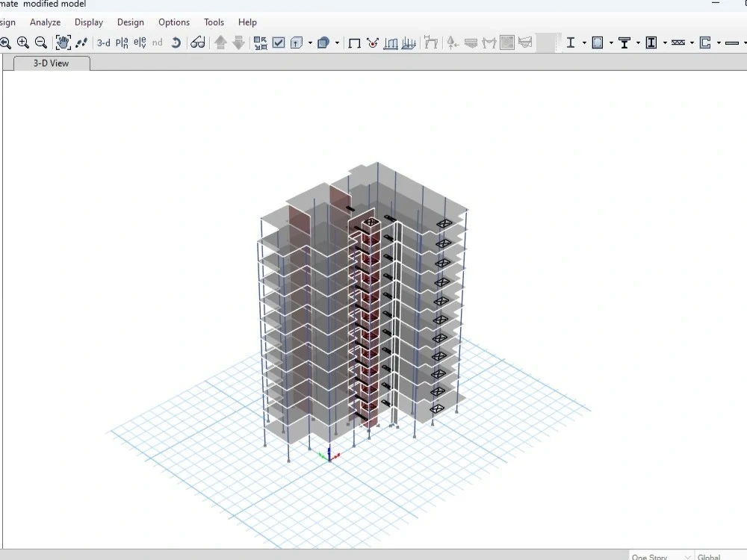Screen dimensions: 747x560
Task: Move up one story with the up arrow
Action: [220, 43]
